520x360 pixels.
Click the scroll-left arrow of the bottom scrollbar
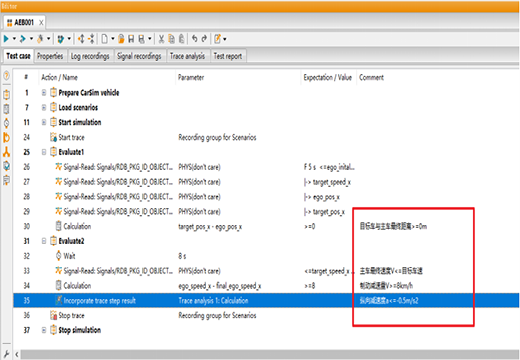[17, 354]
